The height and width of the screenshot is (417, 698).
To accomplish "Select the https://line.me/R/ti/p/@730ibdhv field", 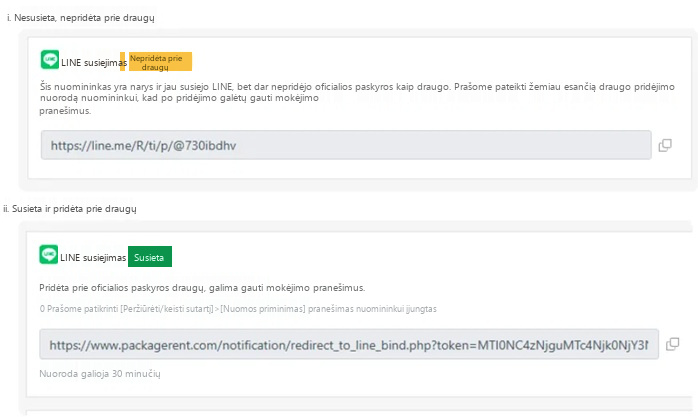I will 346,145.
